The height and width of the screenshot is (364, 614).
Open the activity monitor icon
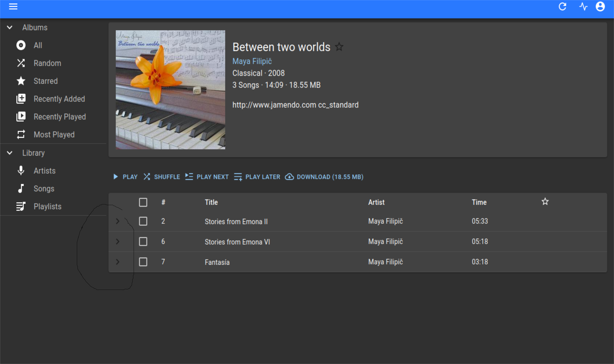(583, 7)
